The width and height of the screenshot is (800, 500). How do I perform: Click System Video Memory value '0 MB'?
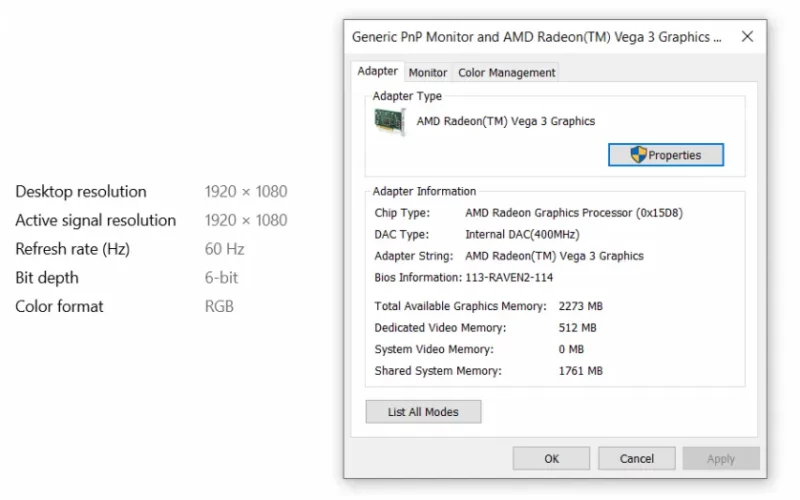point(571,349)
